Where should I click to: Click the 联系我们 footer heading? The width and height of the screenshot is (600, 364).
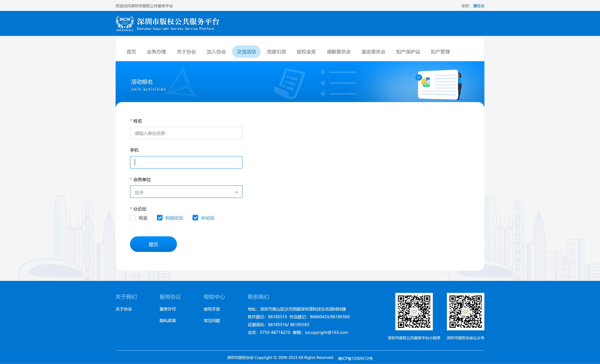(x=258, y=297)
